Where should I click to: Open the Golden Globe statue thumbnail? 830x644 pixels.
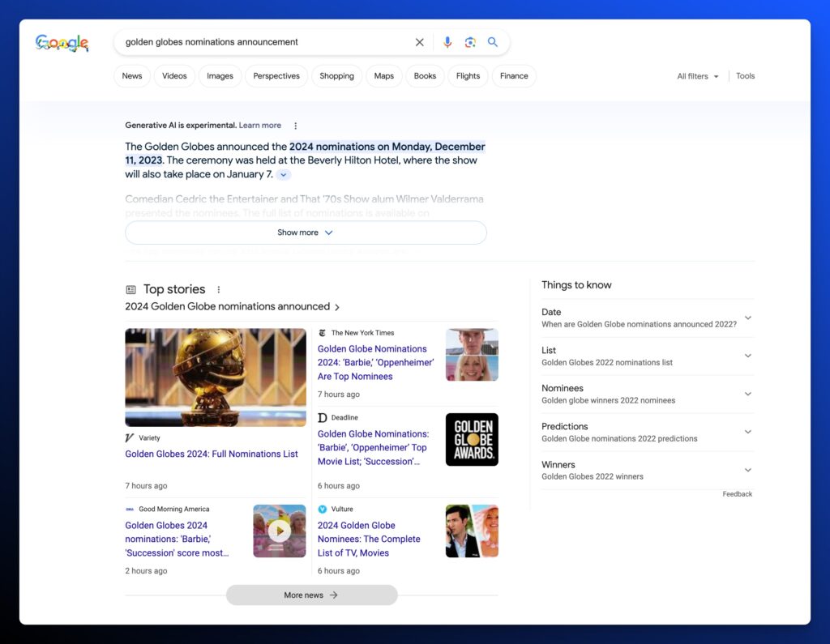[x=216, y=377]
